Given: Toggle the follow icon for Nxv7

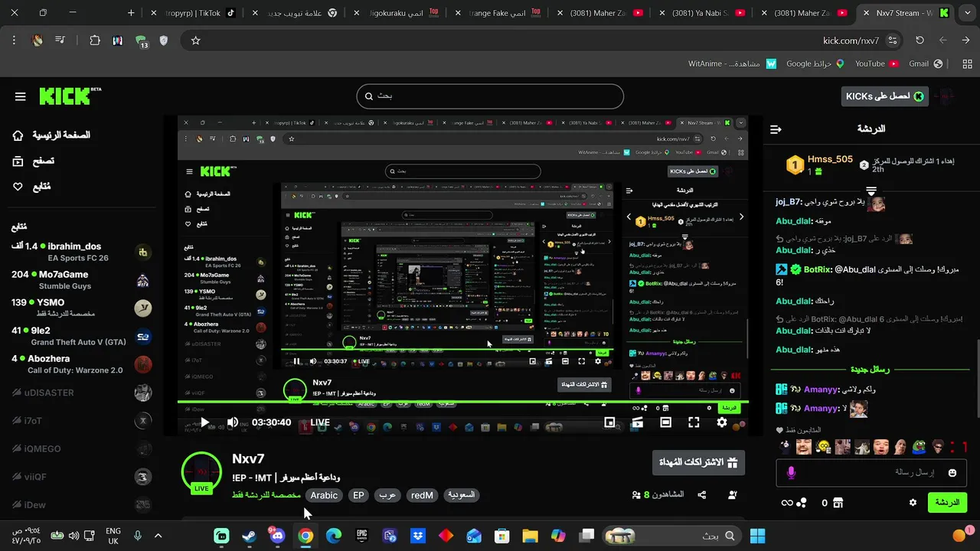Looking at the screenshot, I should click(733, 495).
